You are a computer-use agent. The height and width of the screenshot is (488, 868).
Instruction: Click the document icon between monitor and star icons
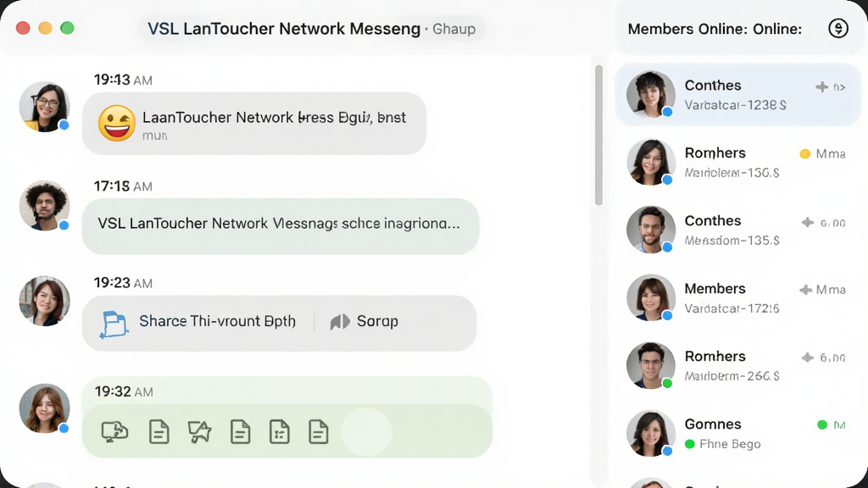tap(159, 431)
